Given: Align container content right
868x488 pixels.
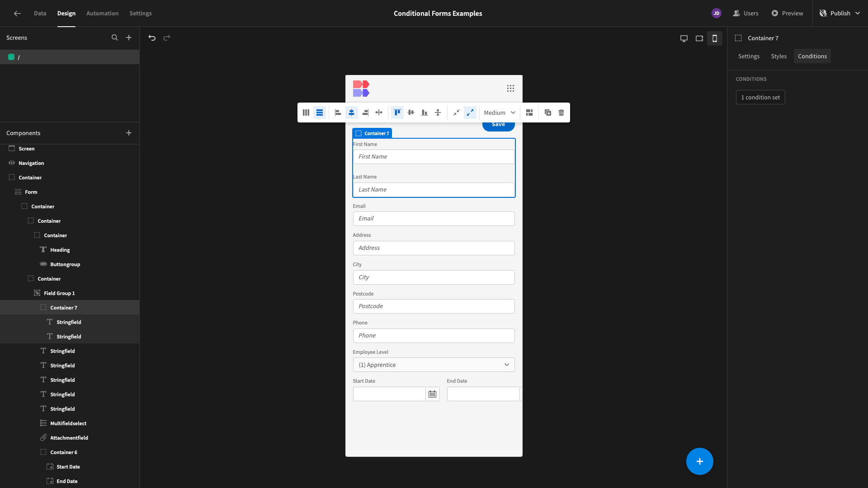Looking at the screenshot, I should coord(365,113).
